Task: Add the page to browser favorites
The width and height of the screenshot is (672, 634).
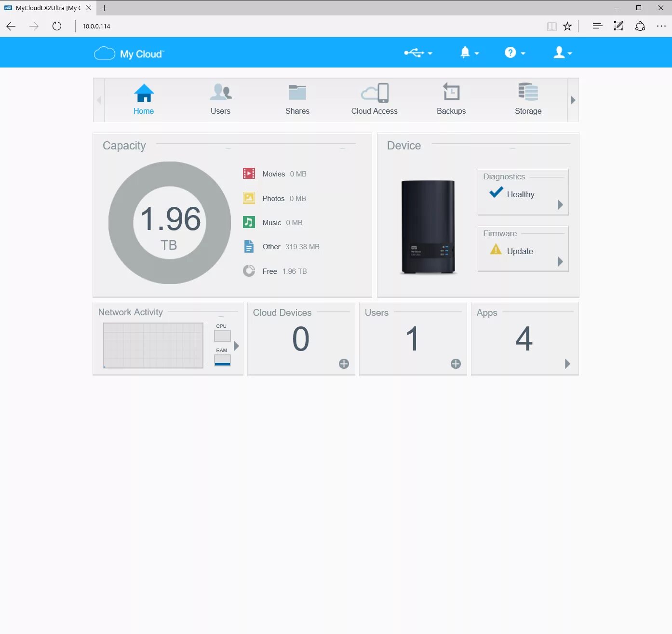Action: pos(567,26)
